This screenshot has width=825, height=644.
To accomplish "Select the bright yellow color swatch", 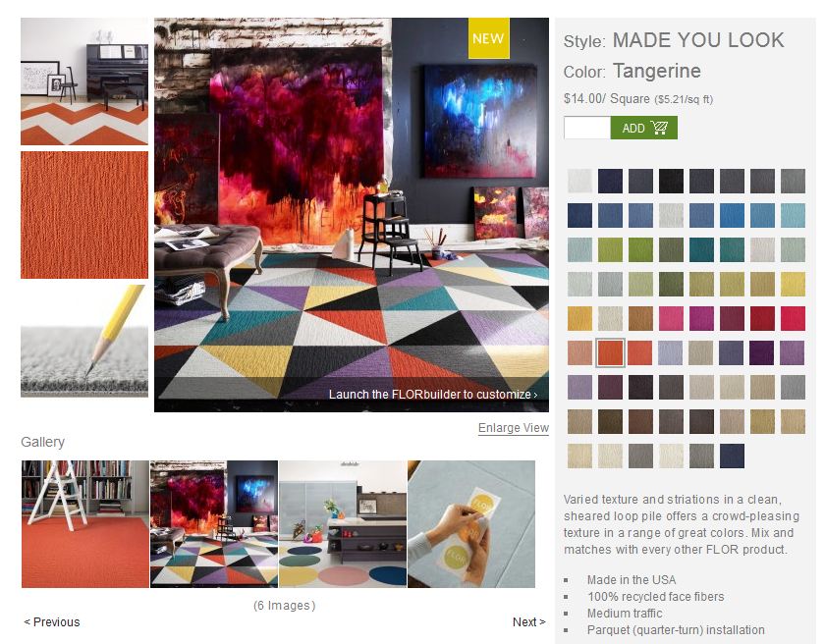I will click(x=793, y=285).
